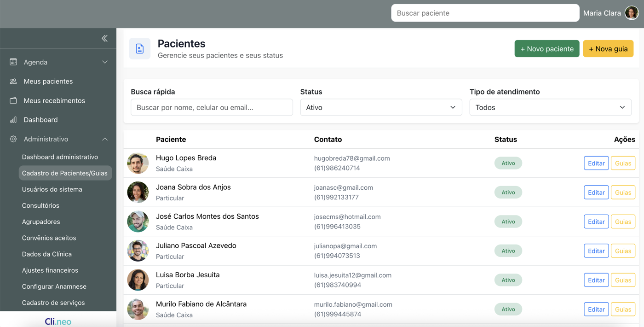Click the Dashboard bar chart icon
The height and width of the screenshot is (327, 644).
[13, 120]
